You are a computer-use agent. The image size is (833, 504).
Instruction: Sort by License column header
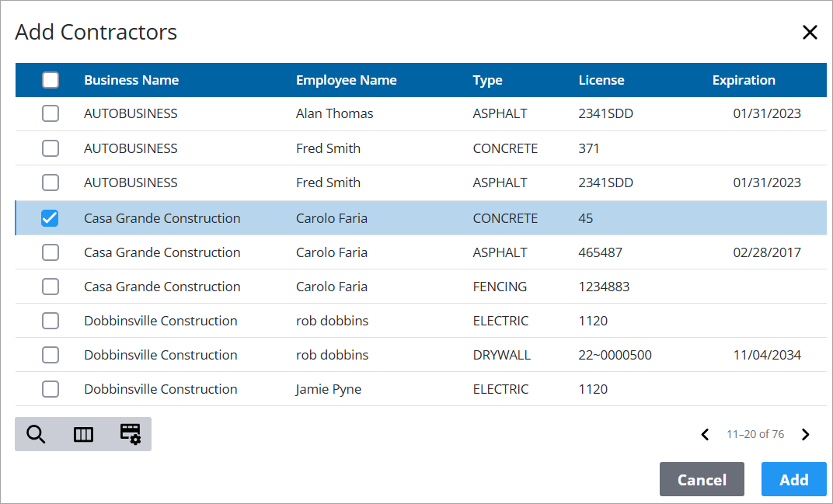(x=601, y=80)
